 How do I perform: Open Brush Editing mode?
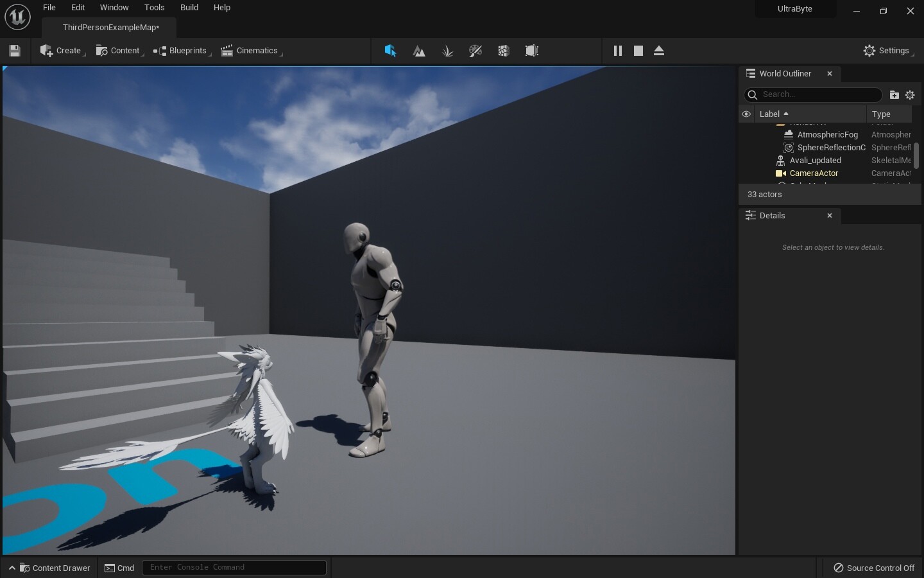(x=532, y=51)
